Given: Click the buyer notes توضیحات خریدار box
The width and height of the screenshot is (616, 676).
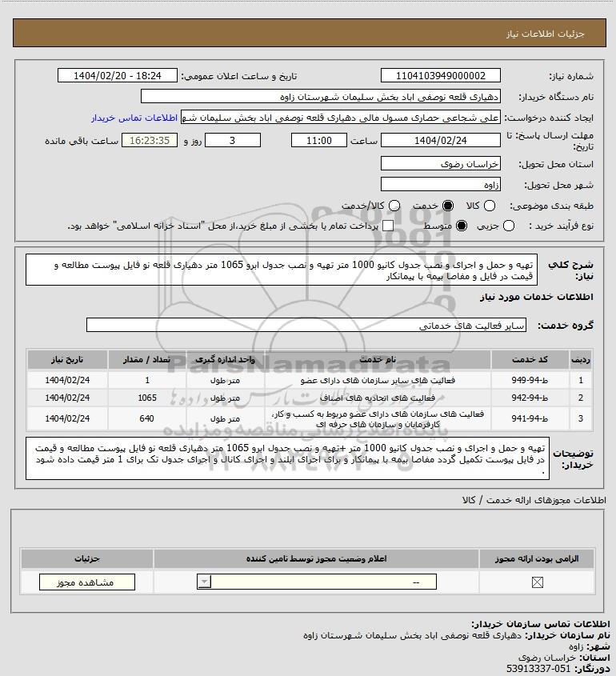Looking at the screenshot, I should tap(287, 458).
